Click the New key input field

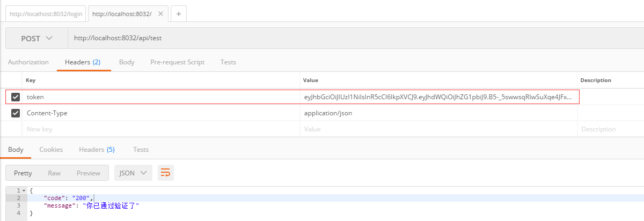coord(161,129)
